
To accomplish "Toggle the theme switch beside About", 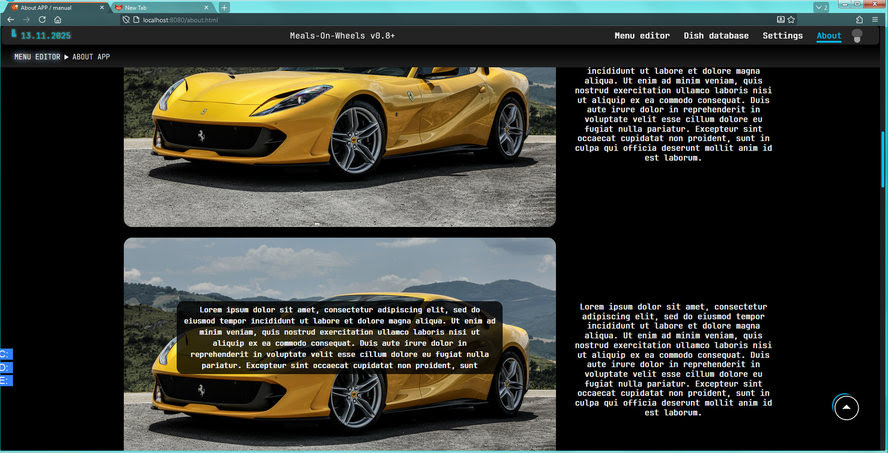I will [x=856, y=36].
